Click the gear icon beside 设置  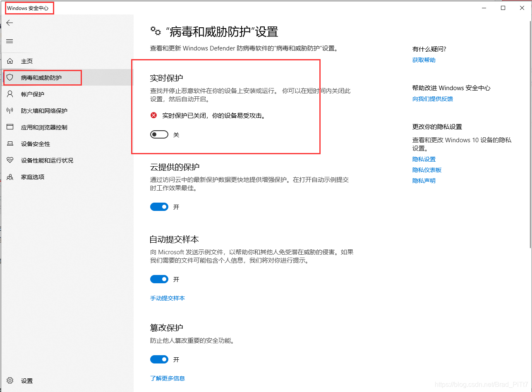click(10, 380)
